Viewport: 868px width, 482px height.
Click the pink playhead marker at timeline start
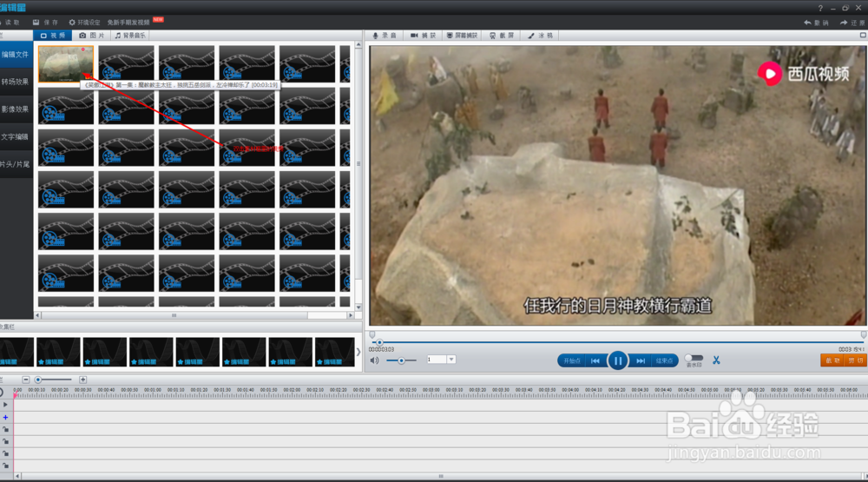15,394
